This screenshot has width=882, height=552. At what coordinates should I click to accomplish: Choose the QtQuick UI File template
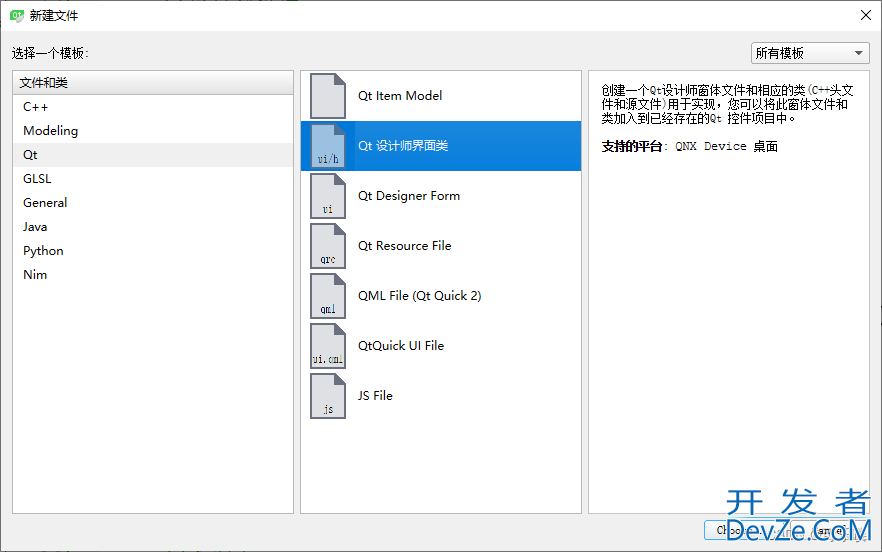coord(441,346)
